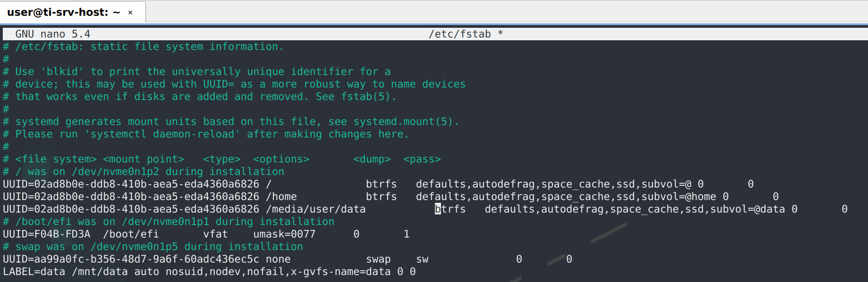Screen dimensions: 868x282
Task: Click the x-gvfs-name=data option text
Action: coord(340,272)
